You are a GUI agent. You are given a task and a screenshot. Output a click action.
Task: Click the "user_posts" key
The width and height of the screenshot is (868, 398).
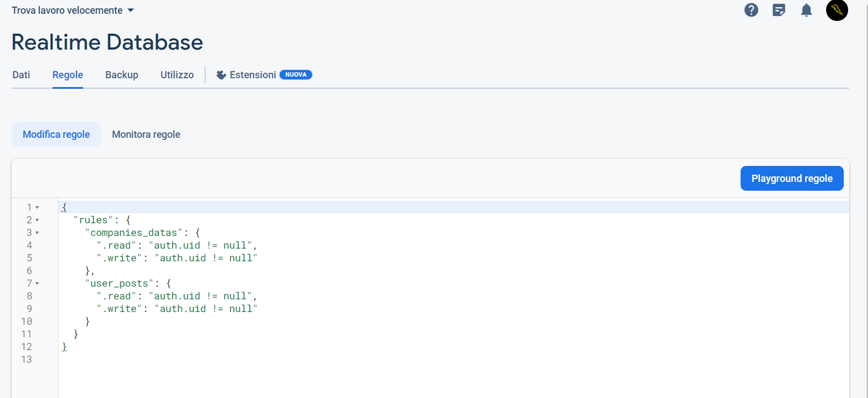[x=119, y=283]
